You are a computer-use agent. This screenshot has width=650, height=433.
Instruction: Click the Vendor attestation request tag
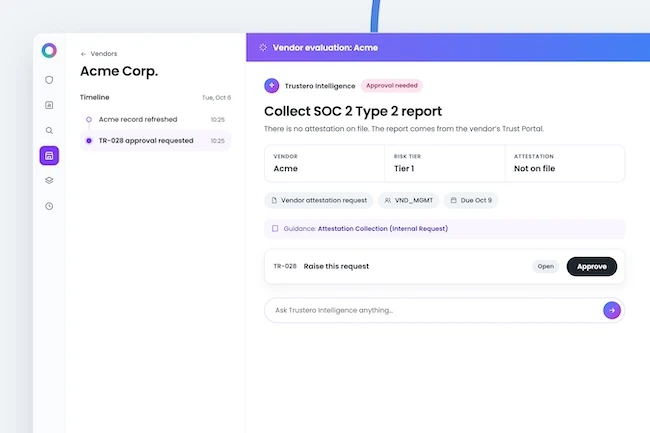click(x=319, y=201)
